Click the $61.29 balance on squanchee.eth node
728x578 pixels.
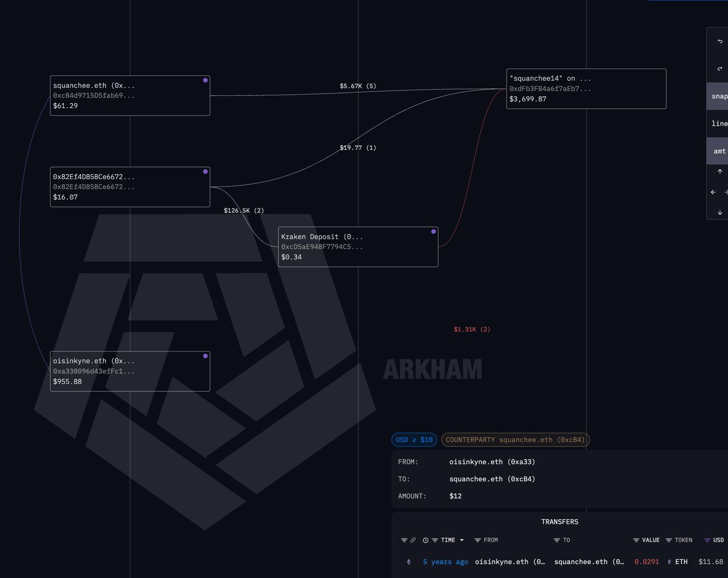[x=65, y=106]
